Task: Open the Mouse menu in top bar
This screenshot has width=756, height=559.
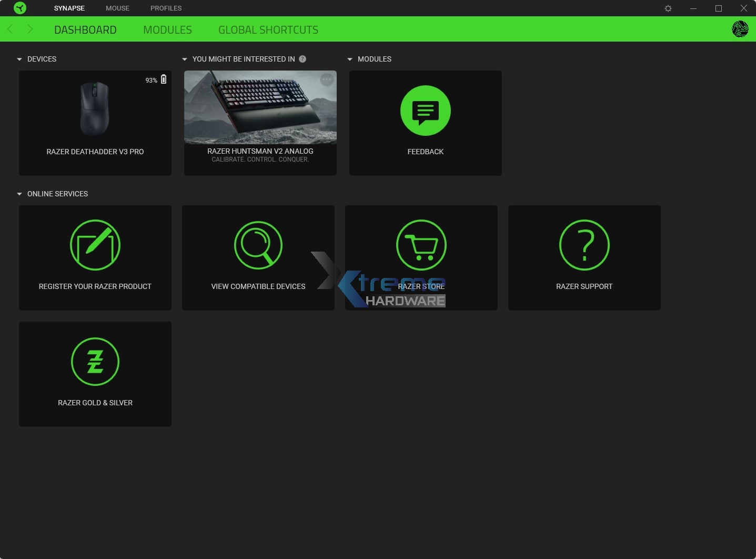Action: pos(117,8)
